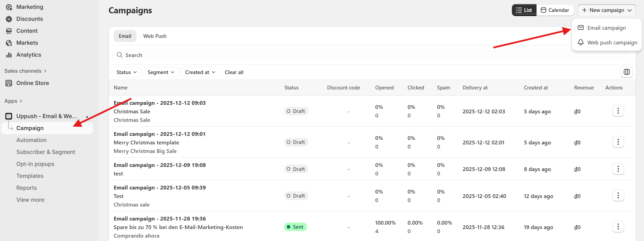Open actions menu for Christmas Sale campaign

click(x=618, y=111)
